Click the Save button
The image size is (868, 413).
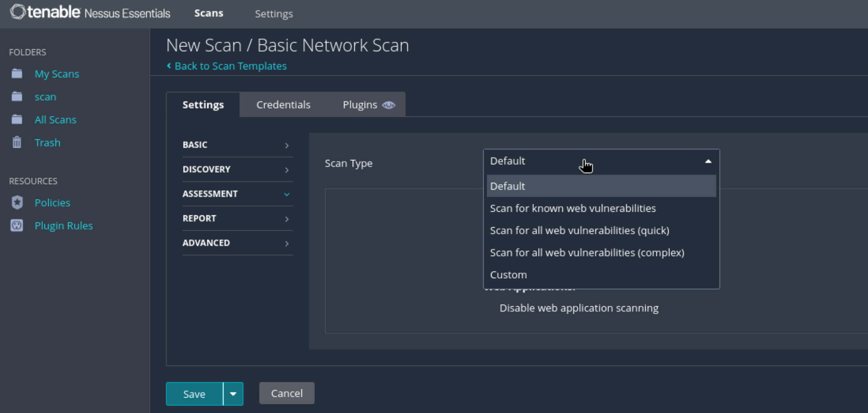pyautogui.click(x=194, y=394)
